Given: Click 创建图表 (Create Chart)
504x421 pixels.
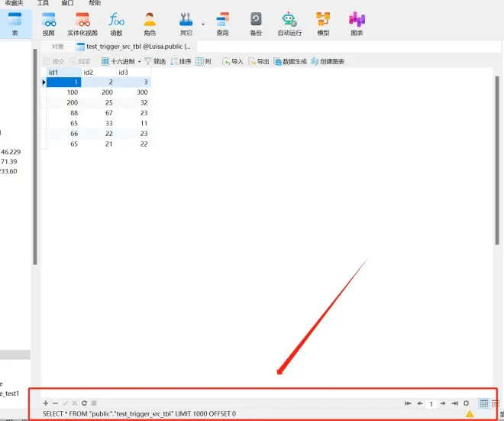Looking at the screenshot, I should (328, 61).
